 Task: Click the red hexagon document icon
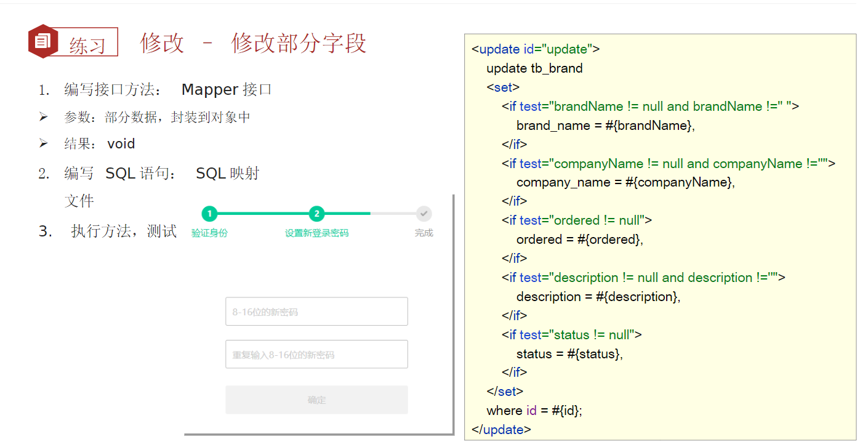point(42,41)
